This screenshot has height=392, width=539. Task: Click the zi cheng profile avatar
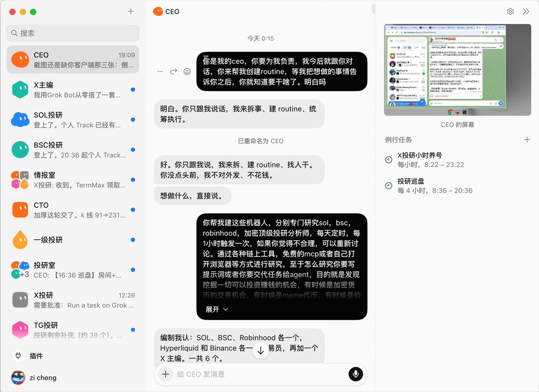click(18, 378)
